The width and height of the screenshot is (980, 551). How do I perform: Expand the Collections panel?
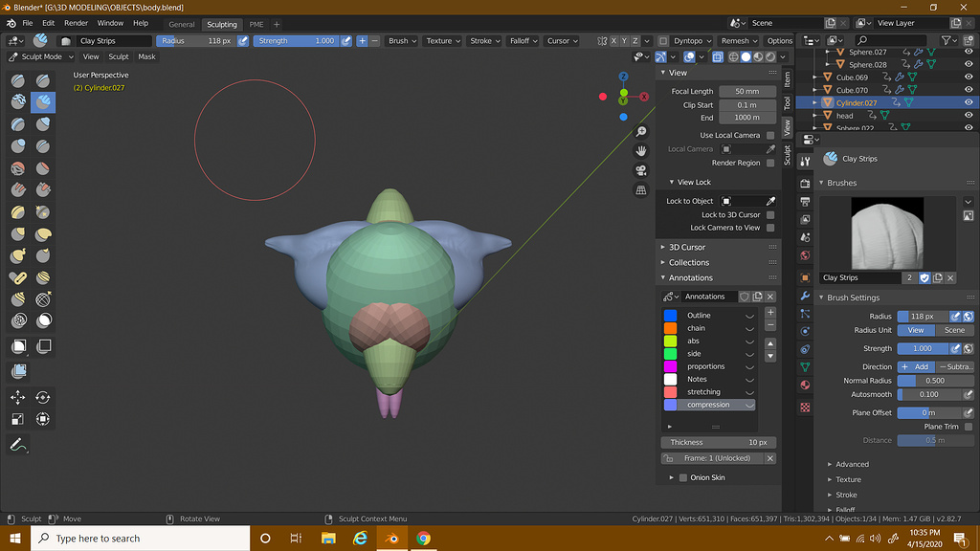coord(688,262)
